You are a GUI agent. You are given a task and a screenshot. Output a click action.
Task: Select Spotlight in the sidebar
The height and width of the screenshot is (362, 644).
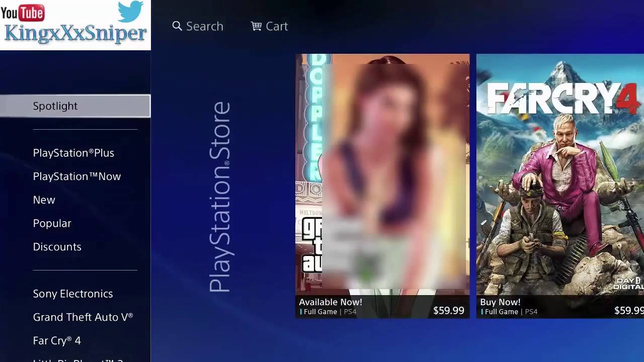coord(75,106)
